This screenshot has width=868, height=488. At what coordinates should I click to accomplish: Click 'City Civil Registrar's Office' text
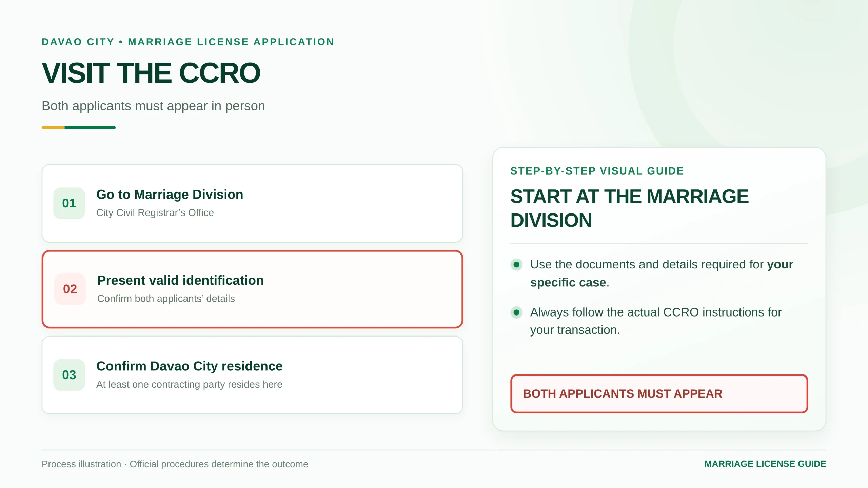point(155,213)
